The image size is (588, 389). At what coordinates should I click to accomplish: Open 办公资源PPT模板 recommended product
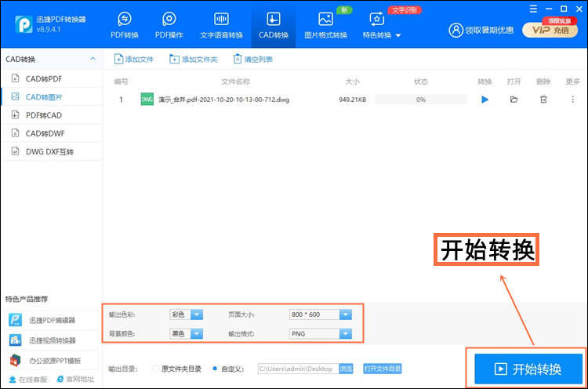[52, 361]
